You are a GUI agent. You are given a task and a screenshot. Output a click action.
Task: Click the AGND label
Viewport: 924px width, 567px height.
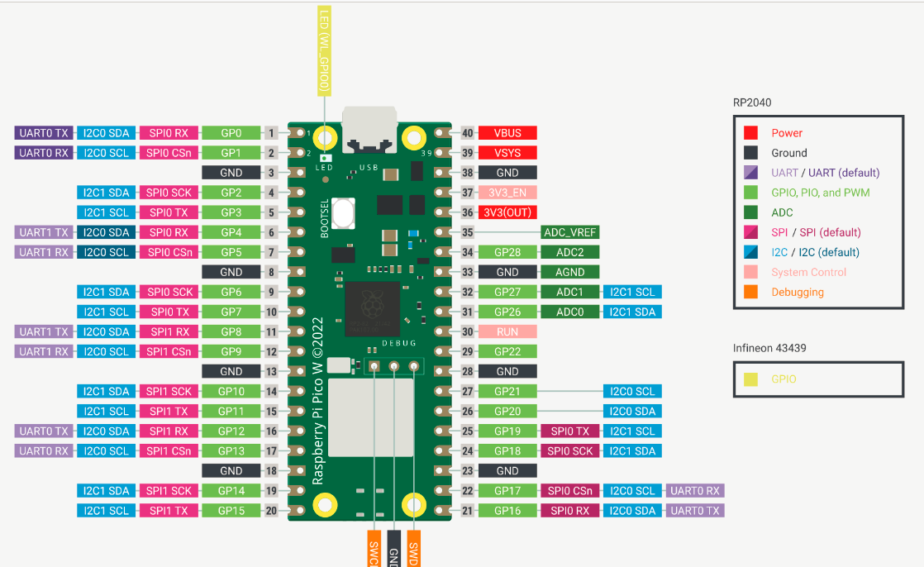point(569,272)
